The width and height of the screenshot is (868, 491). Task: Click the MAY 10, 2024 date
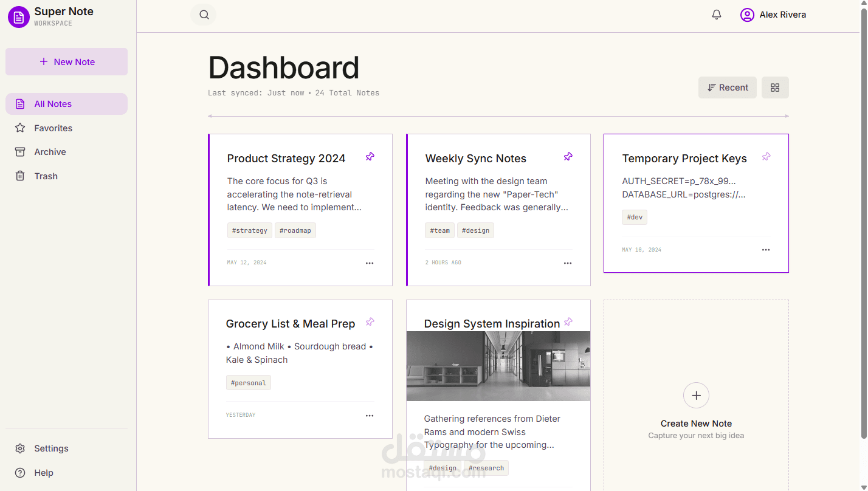(642, 250)
